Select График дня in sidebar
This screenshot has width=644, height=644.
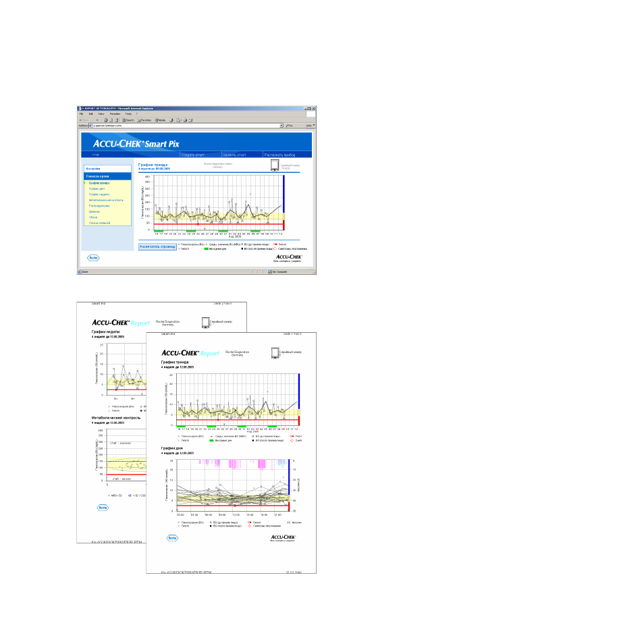97,188
